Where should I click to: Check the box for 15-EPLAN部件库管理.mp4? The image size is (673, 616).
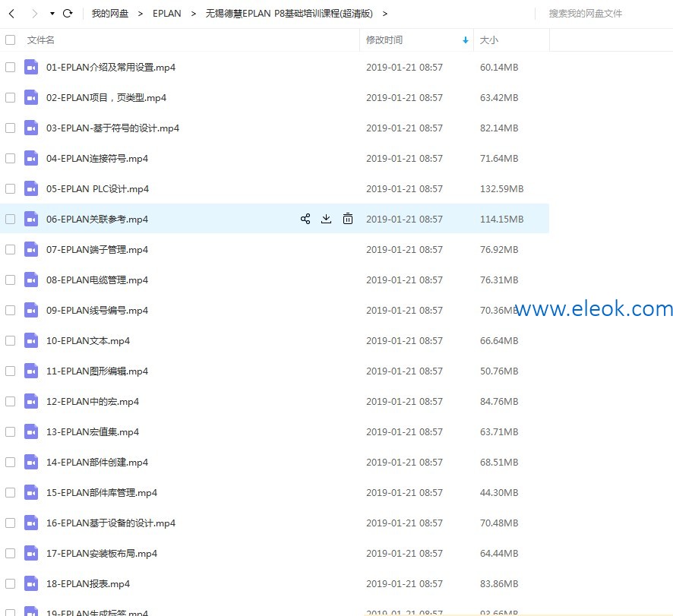[x=11, y=493]
